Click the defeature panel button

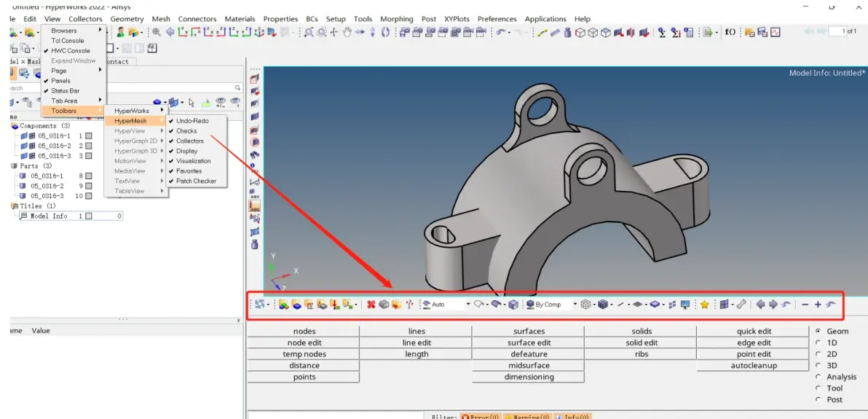coord(529,353)
